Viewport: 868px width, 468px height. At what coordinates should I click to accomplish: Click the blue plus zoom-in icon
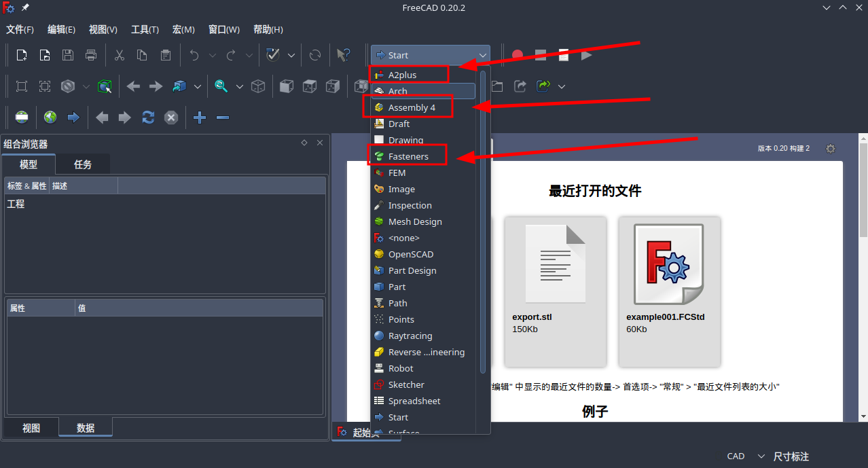tap(200, 118)
